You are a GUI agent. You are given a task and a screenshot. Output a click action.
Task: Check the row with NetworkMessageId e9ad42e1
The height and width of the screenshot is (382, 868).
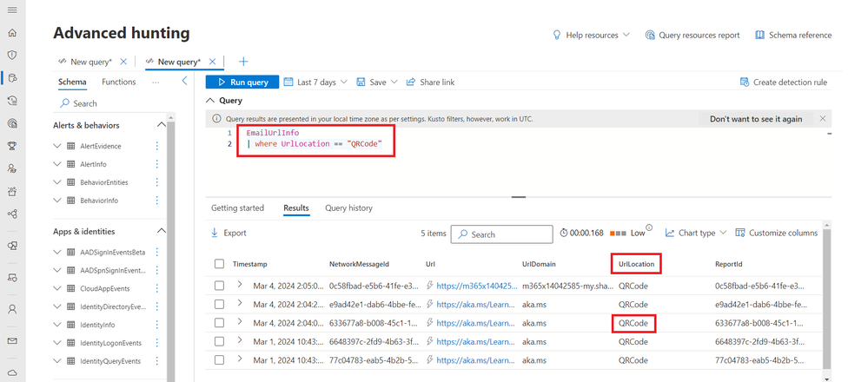219,304
